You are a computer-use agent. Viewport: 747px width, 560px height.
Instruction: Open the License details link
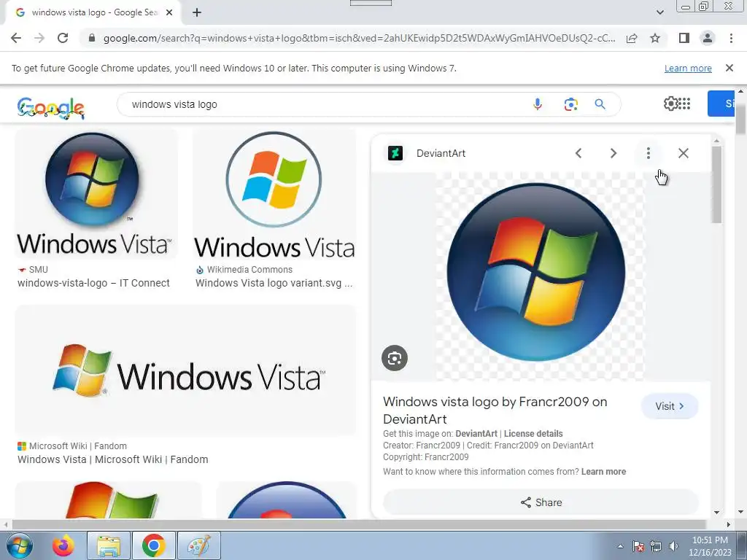point(533,434)
